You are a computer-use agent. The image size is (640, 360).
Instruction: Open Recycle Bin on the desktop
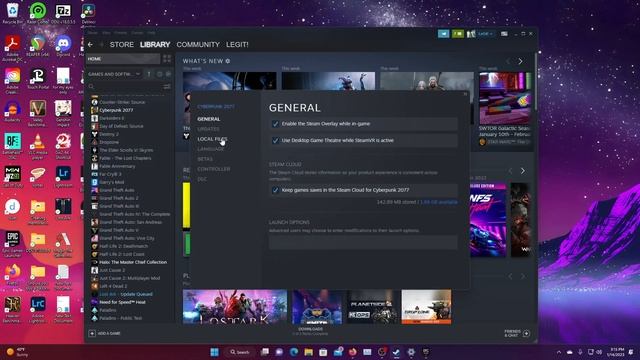(13, 13)
